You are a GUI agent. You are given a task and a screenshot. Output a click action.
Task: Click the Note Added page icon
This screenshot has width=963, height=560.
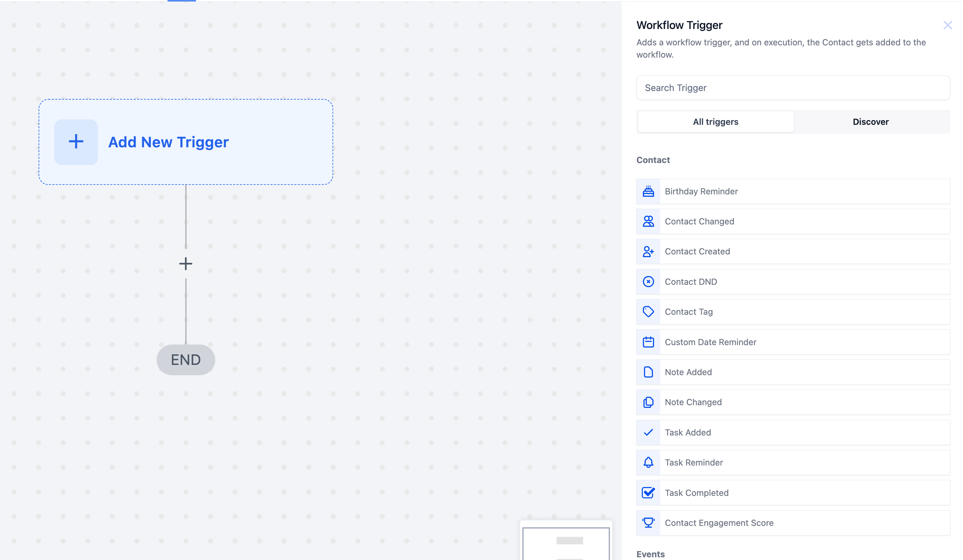tap(648, 372)
